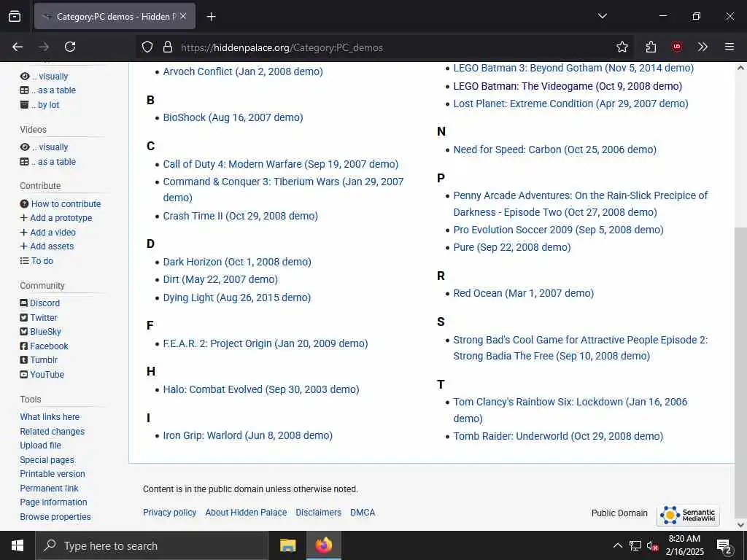
Task: Open Browse properties link
Action: coord(55,517)
